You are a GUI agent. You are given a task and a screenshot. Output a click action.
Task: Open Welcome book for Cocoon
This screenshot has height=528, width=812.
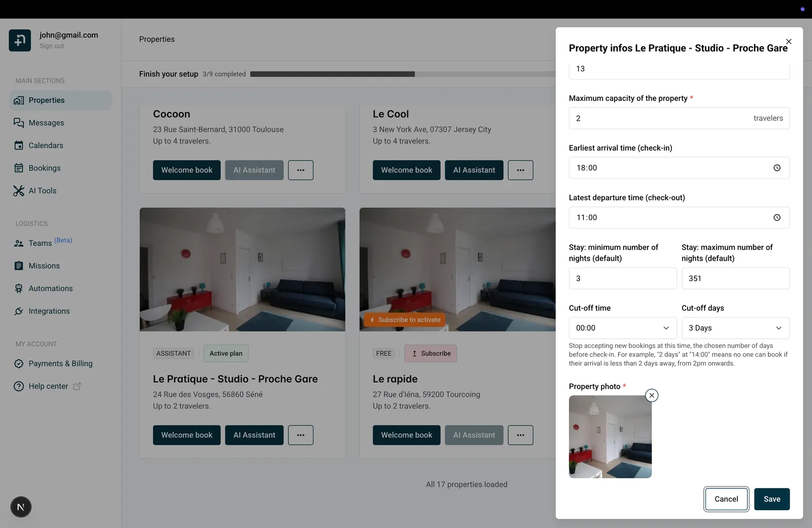pyautogui.click(x=187, y=170)
